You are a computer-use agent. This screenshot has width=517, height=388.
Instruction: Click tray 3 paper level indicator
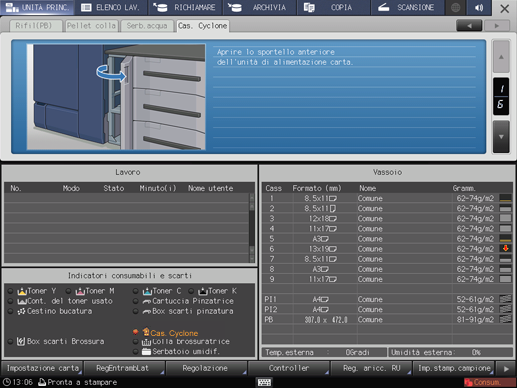point(505,218)
